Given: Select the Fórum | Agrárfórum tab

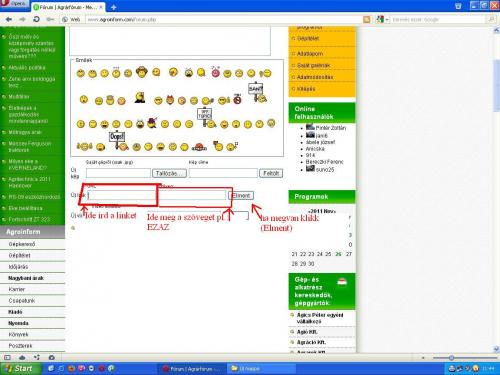Looking at the screenshot, I should (x=68, y=7).
